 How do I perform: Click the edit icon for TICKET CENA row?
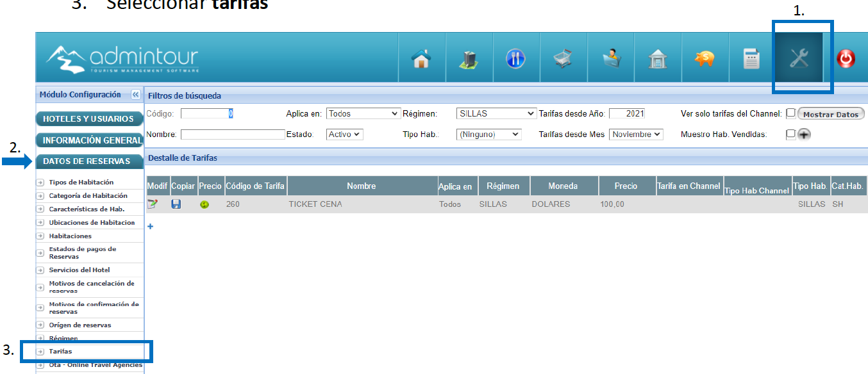tap(152, 204)
